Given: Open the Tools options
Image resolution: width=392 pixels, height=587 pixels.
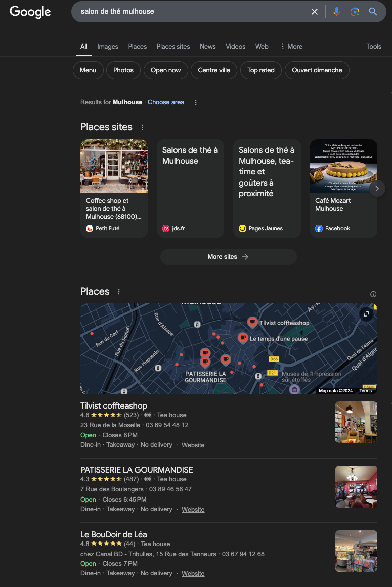Looking at the screenshot, I should click(x=374, y=47).
